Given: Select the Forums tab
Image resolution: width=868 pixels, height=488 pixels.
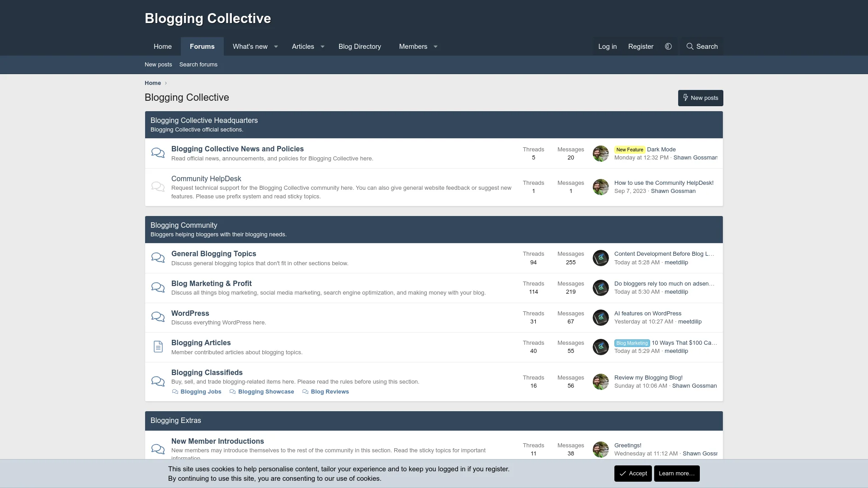Looking at the screenshot, I should [202, 47].
